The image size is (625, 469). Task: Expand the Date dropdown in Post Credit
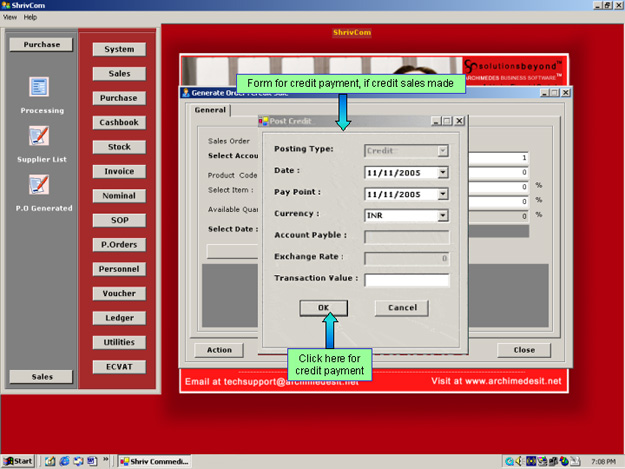tap(443, 172)
